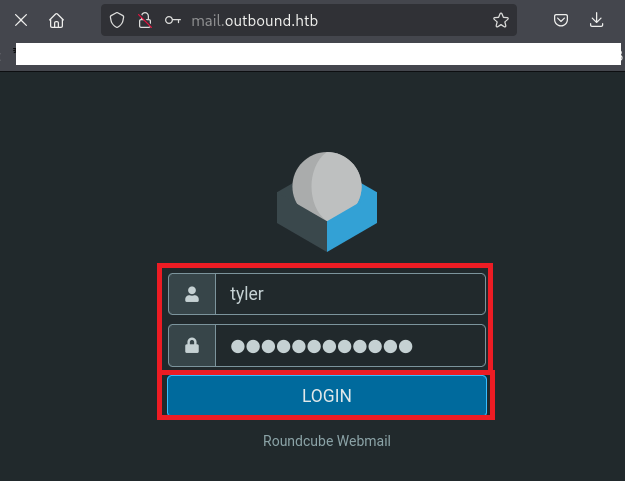Image resolution: width=625 pixels, height=481 pixels.
Task: Click the stop loading X button
Action: [22, 20]
